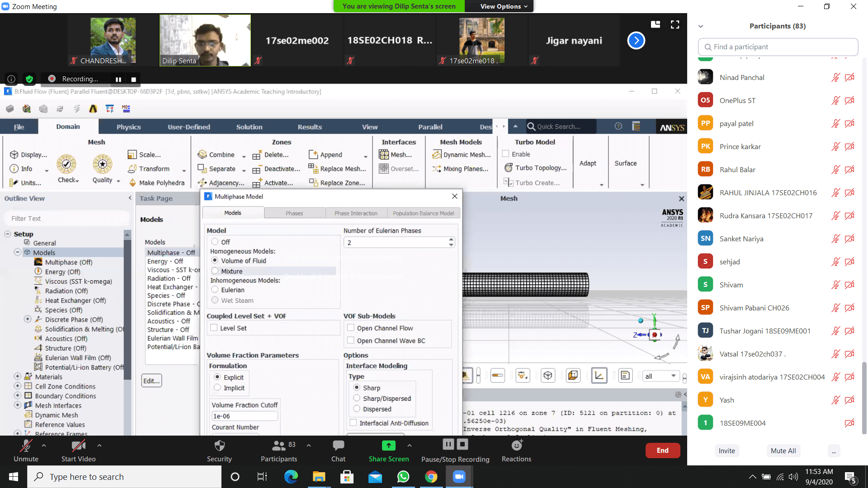Open the View Options dropdown
This screenshot has height=488, width=868.
point(504,6)
